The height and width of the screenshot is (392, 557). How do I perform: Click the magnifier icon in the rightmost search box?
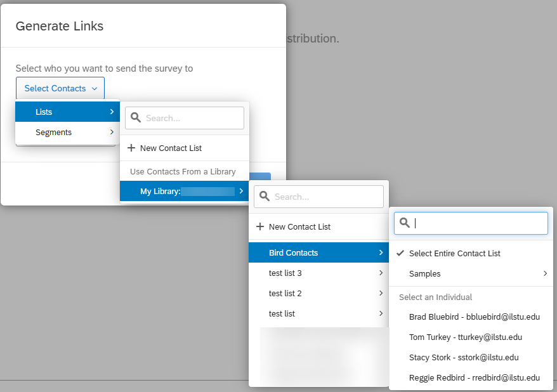click(x=405, y=223)
